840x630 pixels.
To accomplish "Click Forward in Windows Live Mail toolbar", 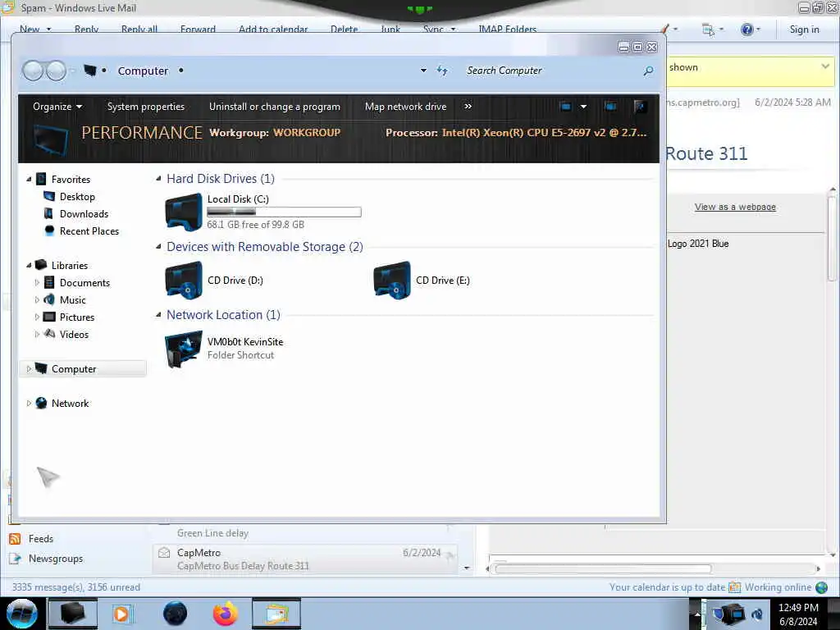I will click(x=198, y=30).
